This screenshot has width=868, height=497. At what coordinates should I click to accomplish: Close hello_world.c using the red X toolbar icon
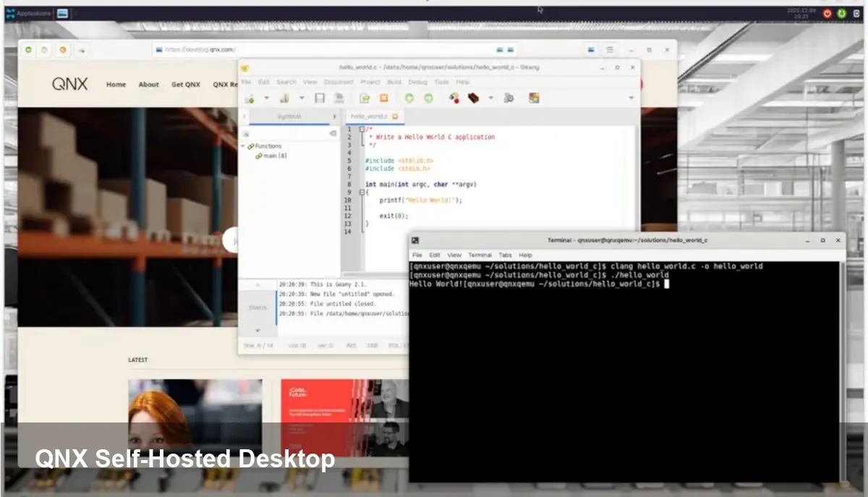[384, 97]
